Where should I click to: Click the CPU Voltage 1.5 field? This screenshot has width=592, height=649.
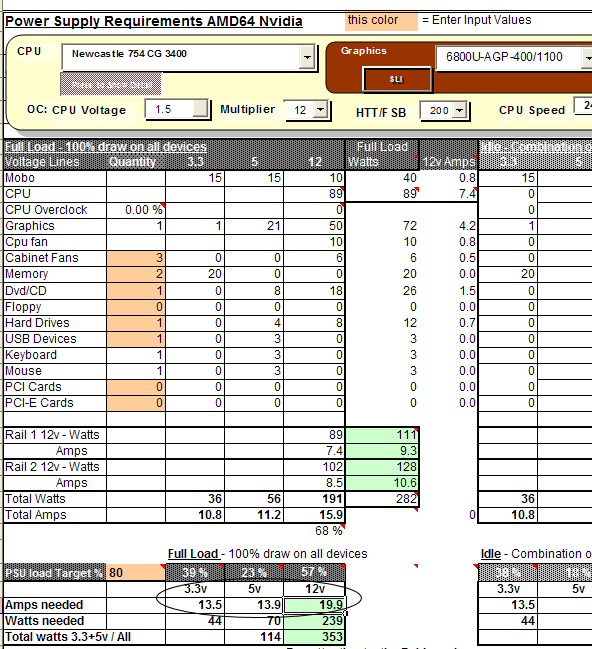pyautogui.click(x=177, y=109)
